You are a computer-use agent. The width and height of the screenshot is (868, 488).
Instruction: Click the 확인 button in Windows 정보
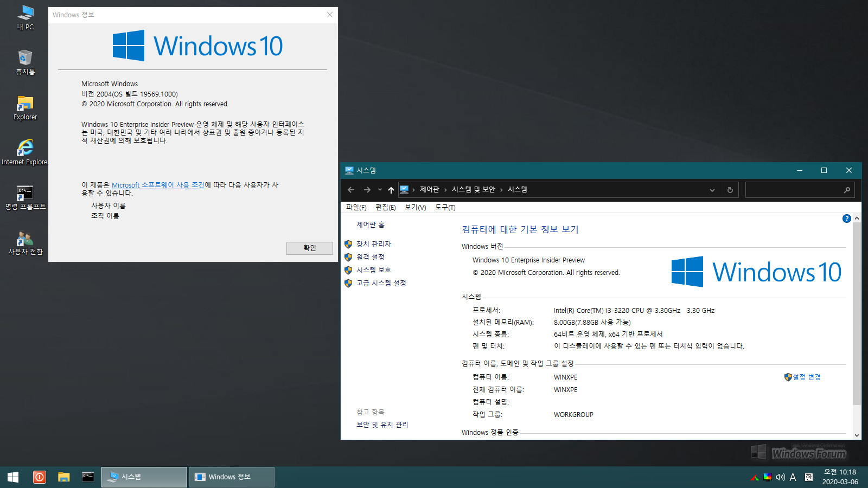tap(310, 248)
